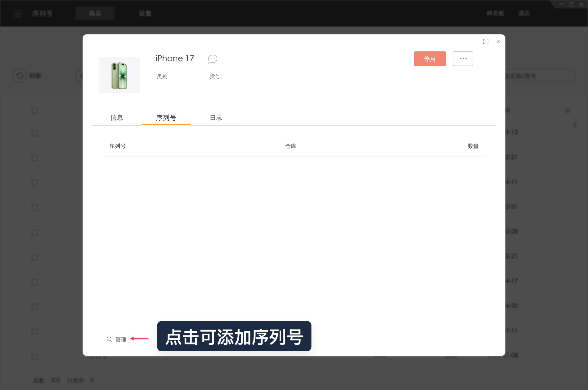
Task: Select 商品 in the top navigation
Action: pyautogui.click(x=95, y=13)
